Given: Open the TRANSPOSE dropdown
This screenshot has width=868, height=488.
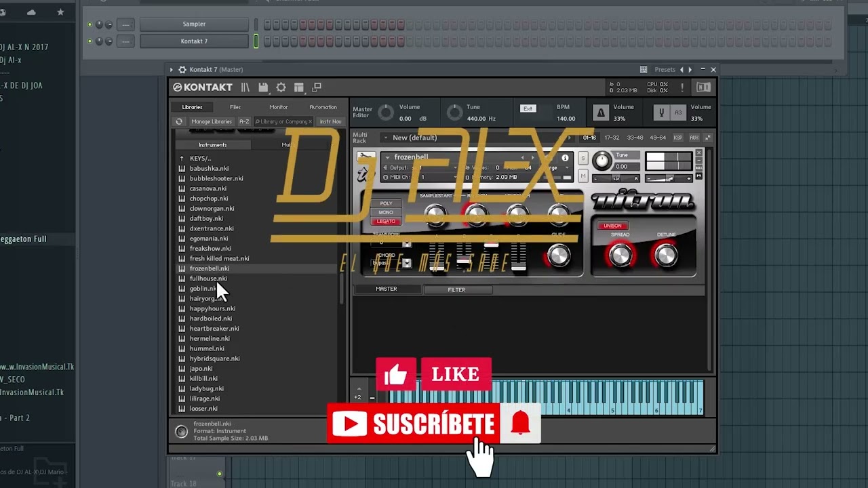Looking at the screenshot, I should (406, 243).
